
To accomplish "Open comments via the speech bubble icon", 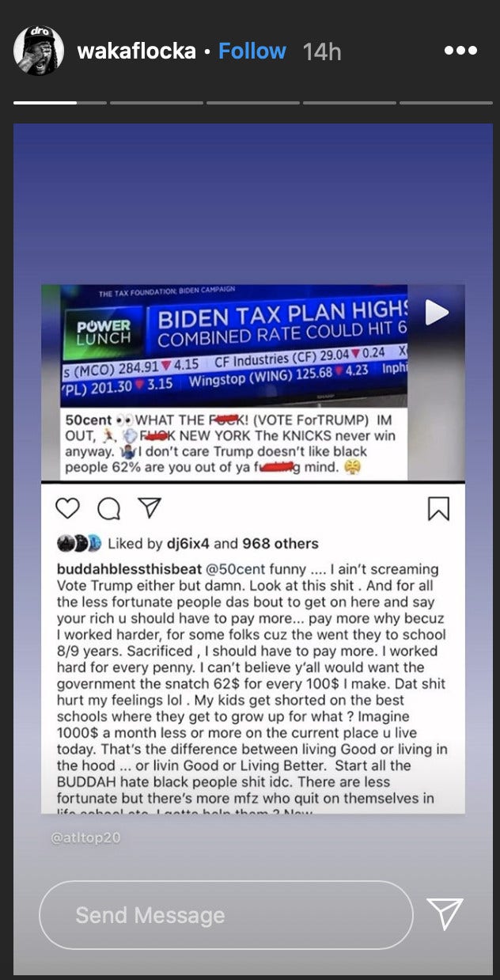I will 109,508.
